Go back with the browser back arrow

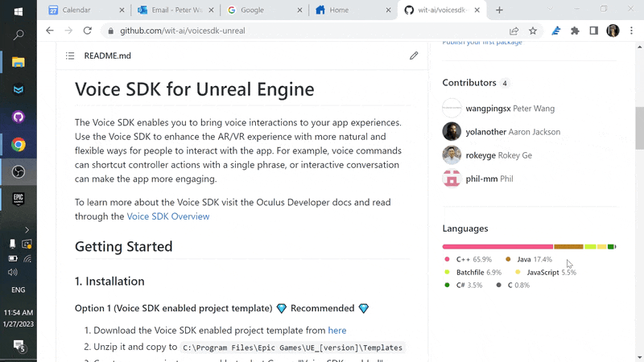[x=50, y=31]
